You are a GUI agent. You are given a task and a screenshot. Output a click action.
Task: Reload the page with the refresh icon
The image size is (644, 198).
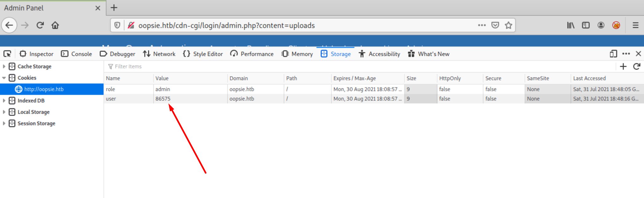pos(40,25)
